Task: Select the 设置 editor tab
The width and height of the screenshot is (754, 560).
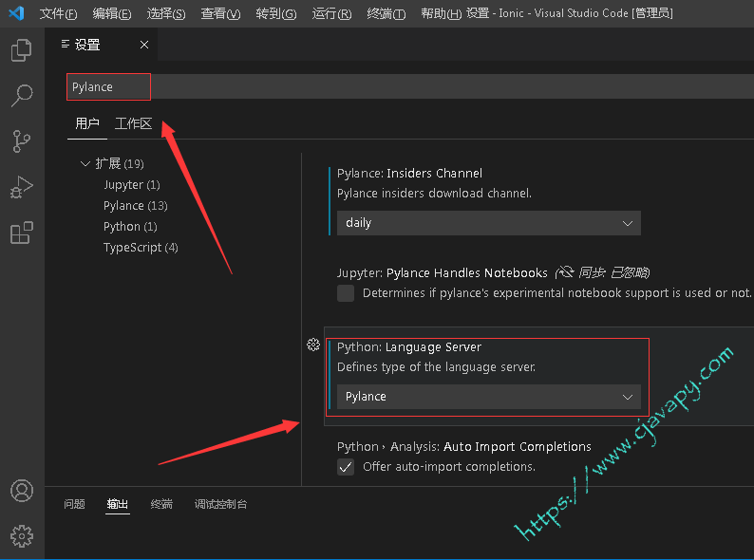Action: pos(101,45)
